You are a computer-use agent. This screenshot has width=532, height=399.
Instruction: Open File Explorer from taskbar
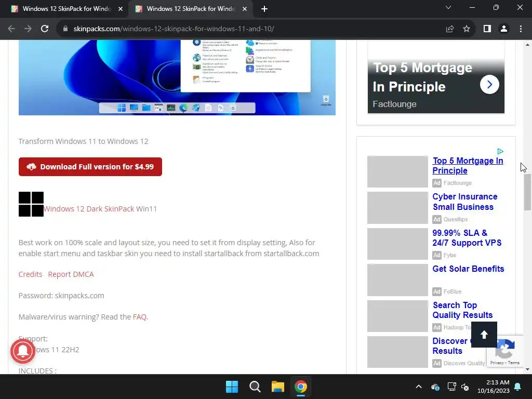278,387
